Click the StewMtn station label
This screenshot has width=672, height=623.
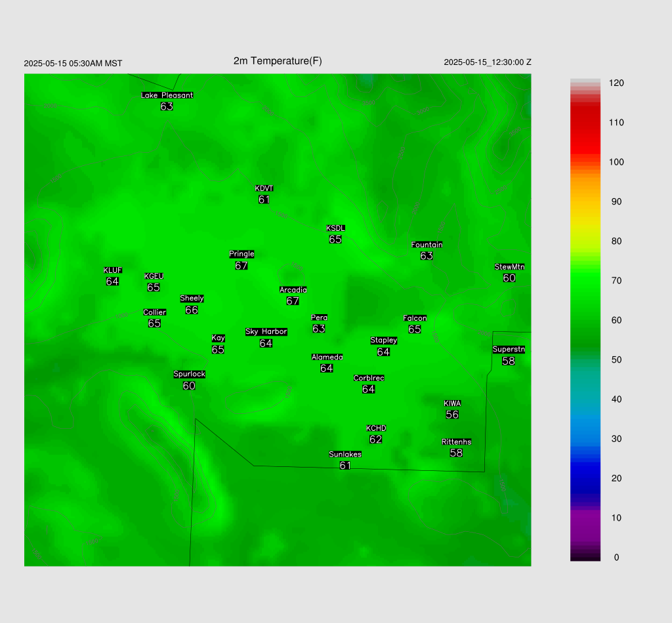(509, 267)
